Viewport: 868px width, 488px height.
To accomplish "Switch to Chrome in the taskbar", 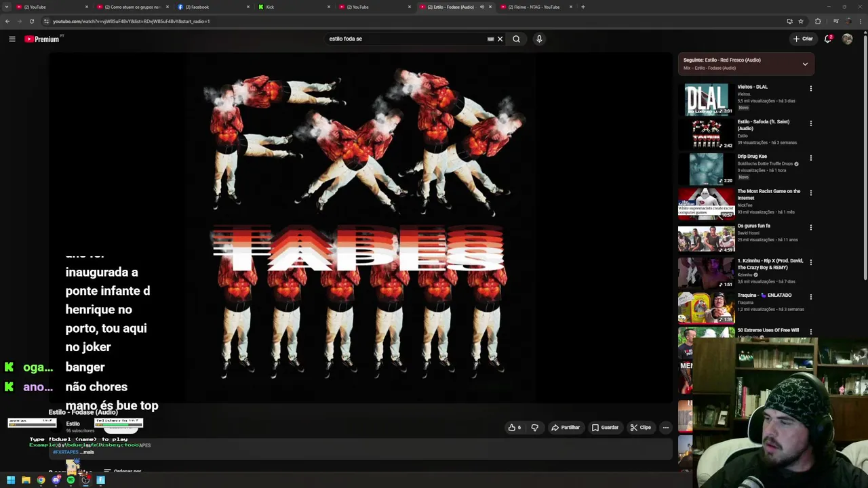I will [x=41, y=480].
